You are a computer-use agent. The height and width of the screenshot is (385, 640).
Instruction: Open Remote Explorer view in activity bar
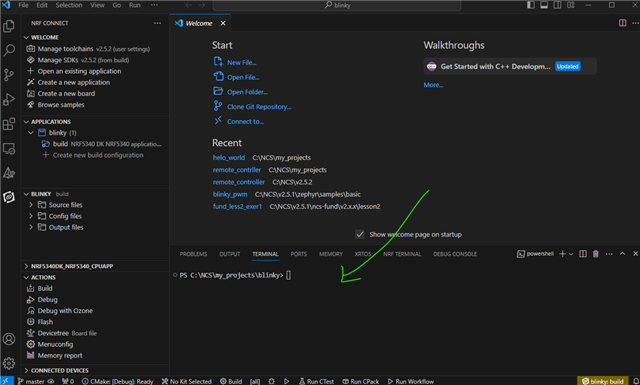(9, 148)
